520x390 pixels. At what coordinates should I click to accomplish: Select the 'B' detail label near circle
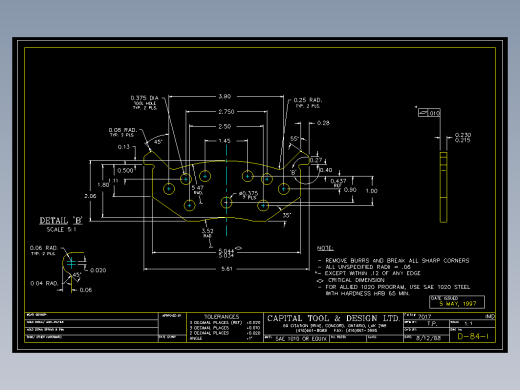tap(293, 172)
